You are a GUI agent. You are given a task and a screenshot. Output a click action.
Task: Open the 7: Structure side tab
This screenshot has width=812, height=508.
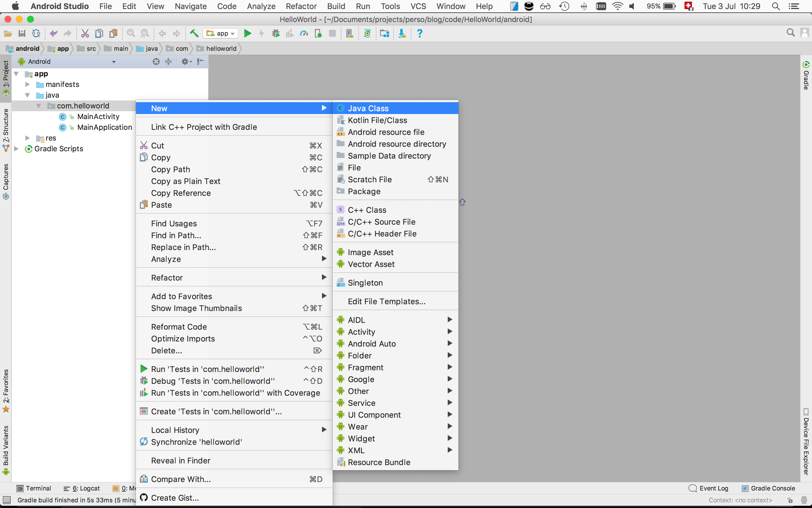(x=6, y=130)
